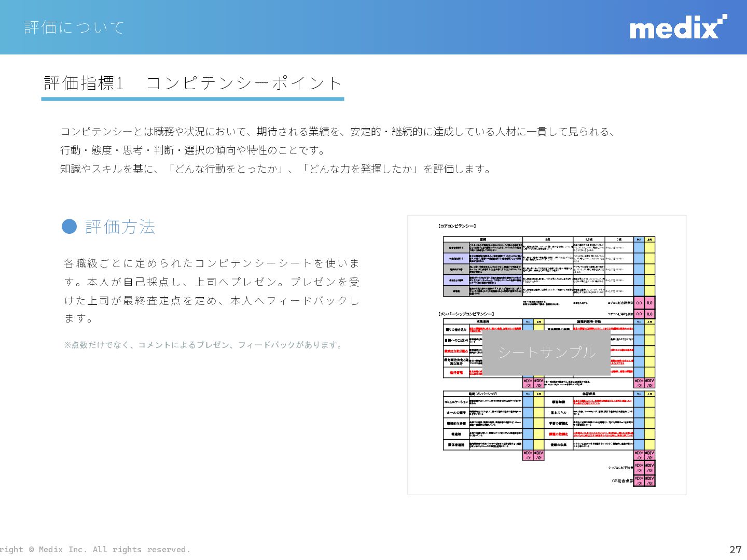
Task: Click the コアコンピ合計点数 label in the sheet
Action: tap(620, 303)
